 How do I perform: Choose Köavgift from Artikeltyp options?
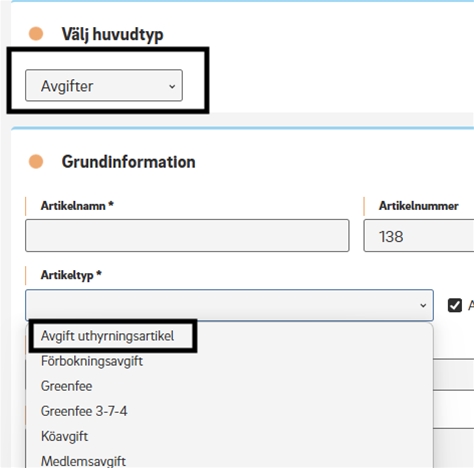64,436
